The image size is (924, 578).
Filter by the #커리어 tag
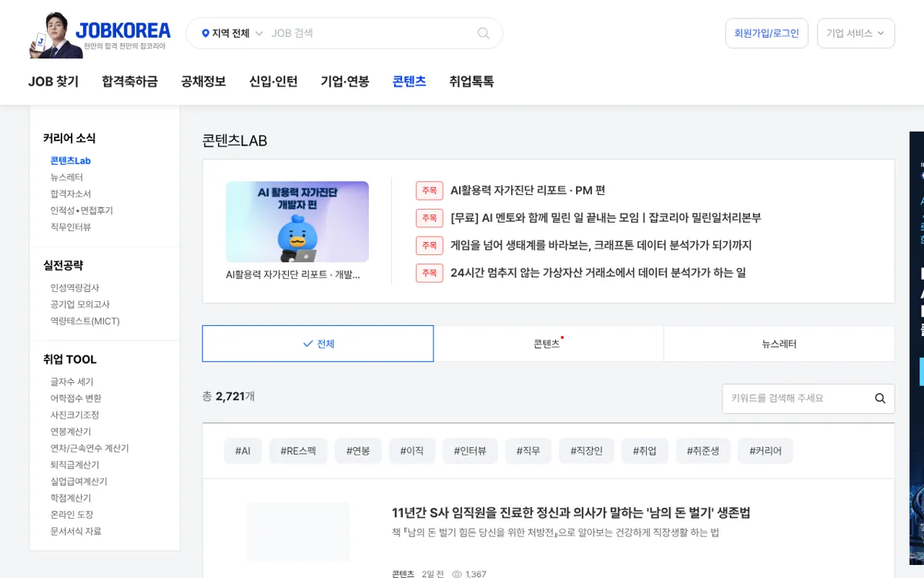coord(765,451)
